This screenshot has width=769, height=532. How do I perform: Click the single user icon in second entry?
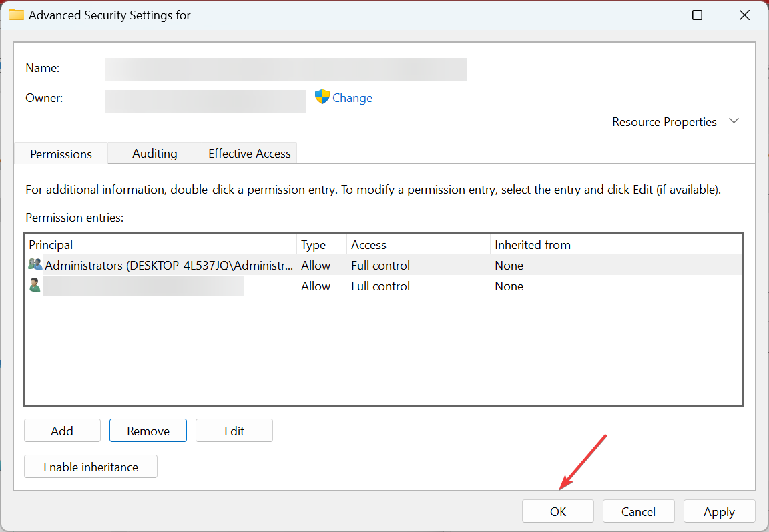point(35,286)
